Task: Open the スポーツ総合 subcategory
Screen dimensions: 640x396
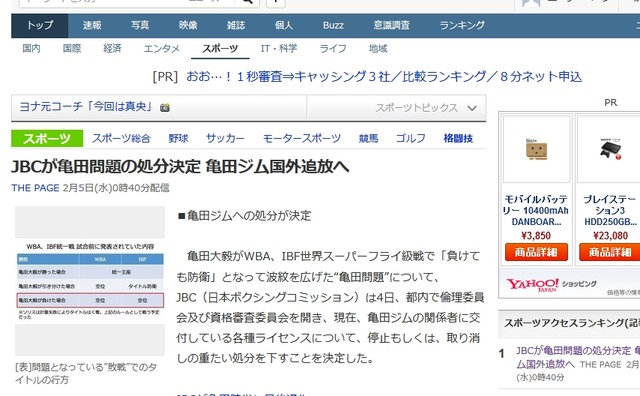Action: (121, 138)
